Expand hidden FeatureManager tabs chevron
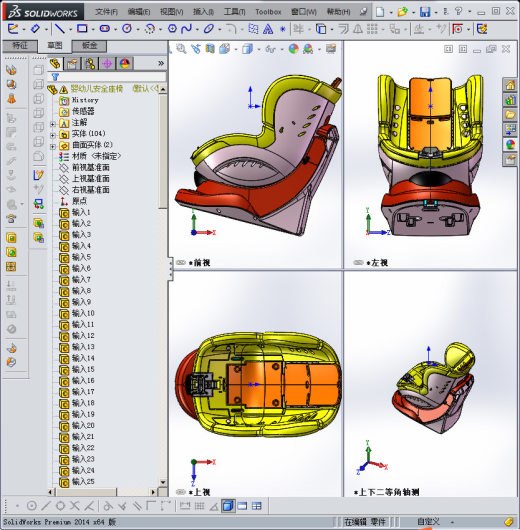 point(161,63)
